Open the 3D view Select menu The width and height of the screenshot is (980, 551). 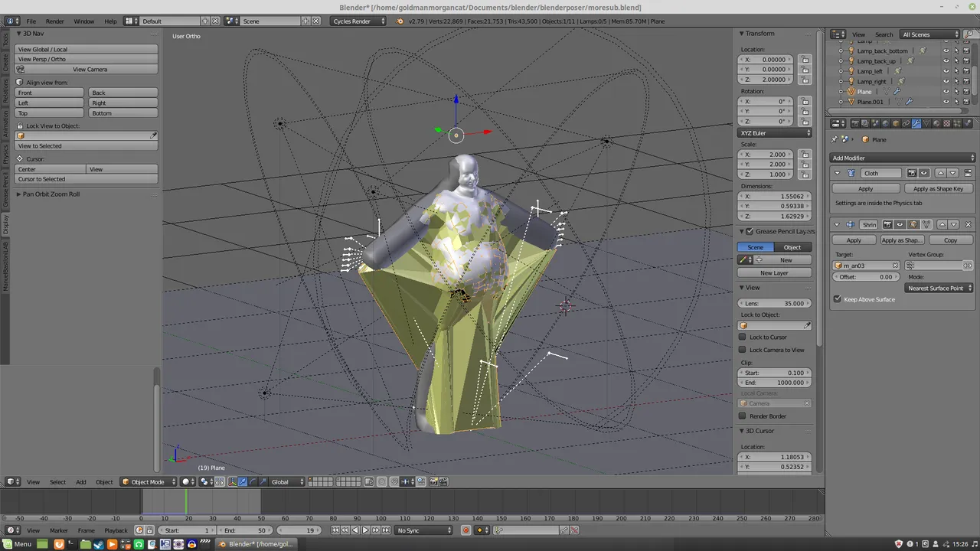pos(57,481)
